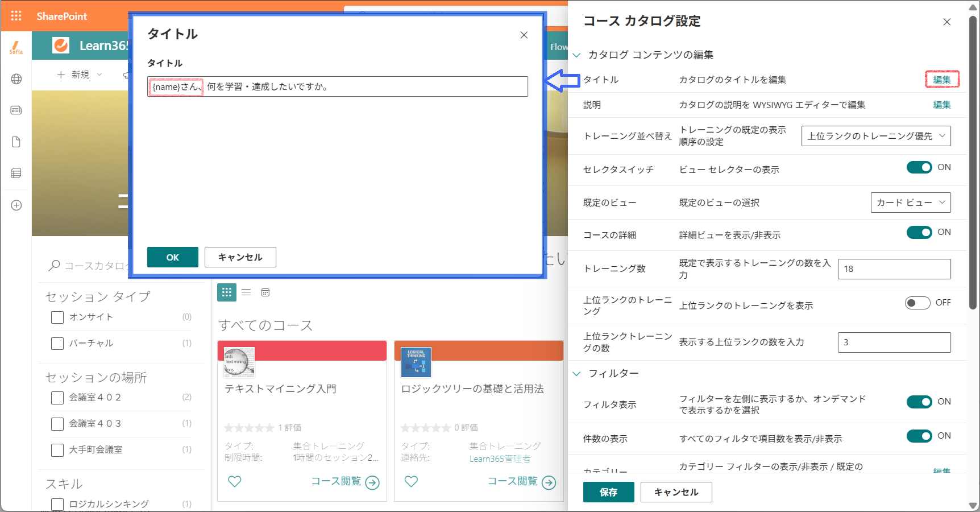980x512 pixels.
Task: Open 既定のビュー カード ビュー dropdown
Action: (911, 203)
